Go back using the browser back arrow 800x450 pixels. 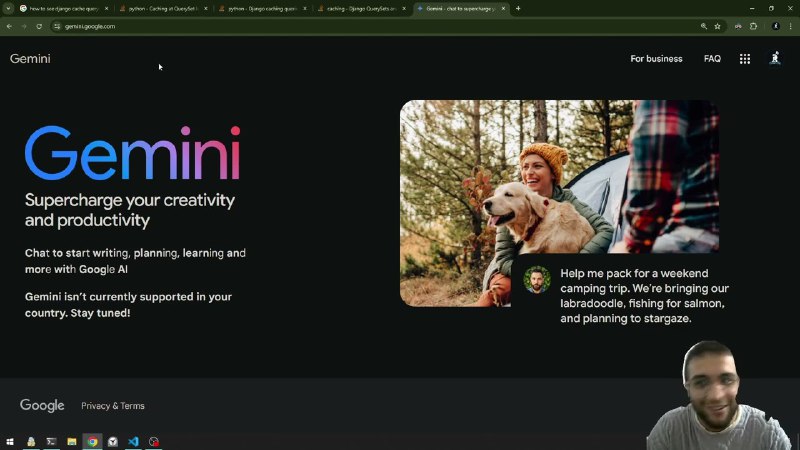[x=9, y=26]
